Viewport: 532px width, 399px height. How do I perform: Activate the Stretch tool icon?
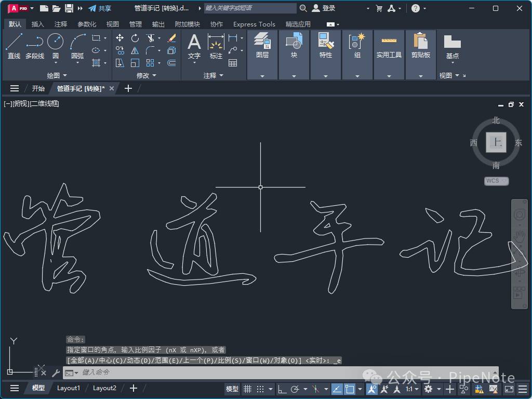119,63
